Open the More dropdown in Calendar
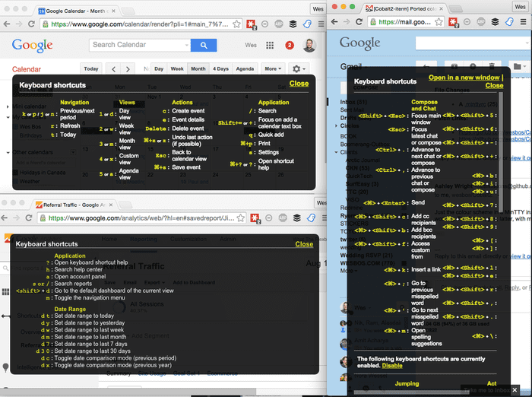 coord(273,69)
